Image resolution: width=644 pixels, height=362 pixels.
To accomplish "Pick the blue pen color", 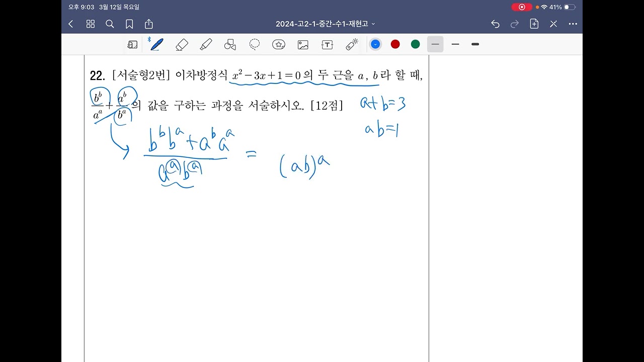I will (x=375, y=44).
